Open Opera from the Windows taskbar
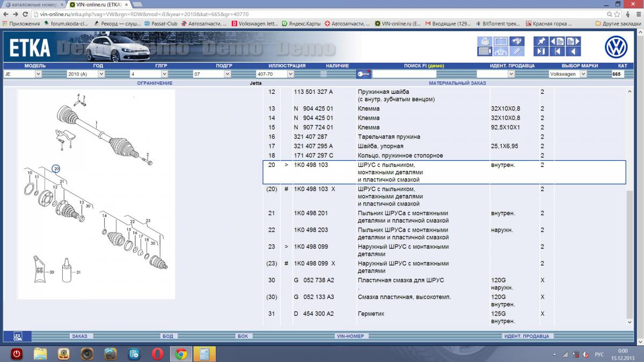 157,354
